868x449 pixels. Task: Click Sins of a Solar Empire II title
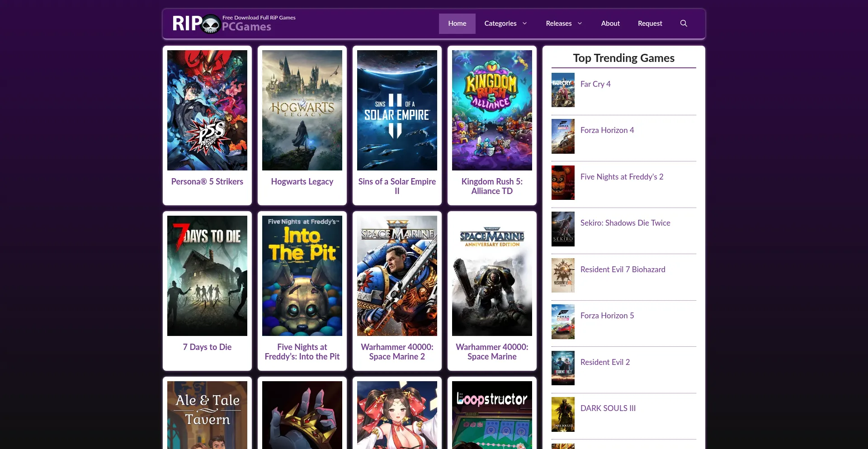click(397, 186)
